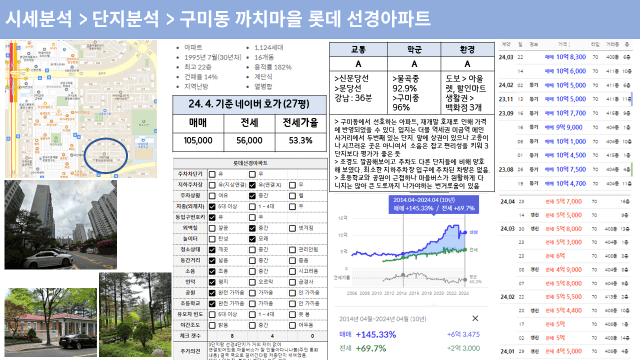The height and width of the screenshot is (360, 640).
Task: Open the 매매 10억 8,300 transaction entry
Action: pyautogui.click(x=565, y=57)
